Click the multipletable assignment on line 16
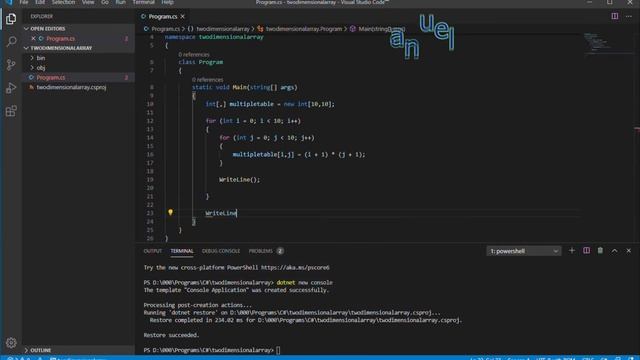 point(299,155)
